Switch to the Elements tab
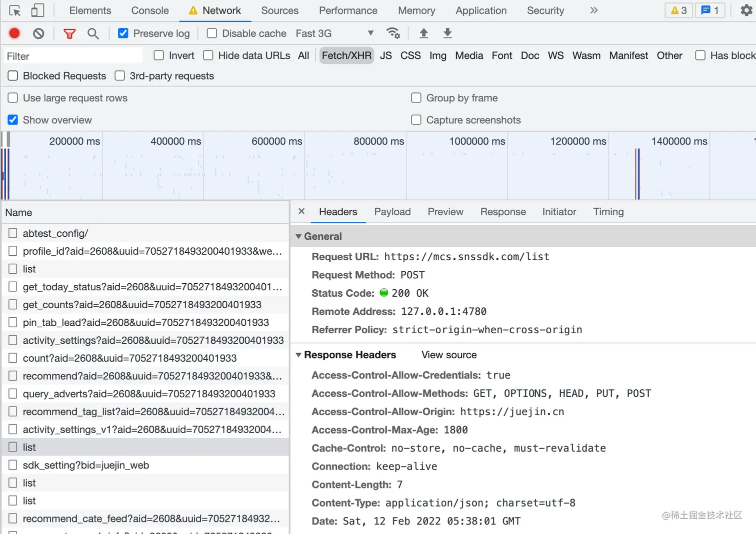Image resolution: width=756 pixels, height=534 pixels. point(90,10)
